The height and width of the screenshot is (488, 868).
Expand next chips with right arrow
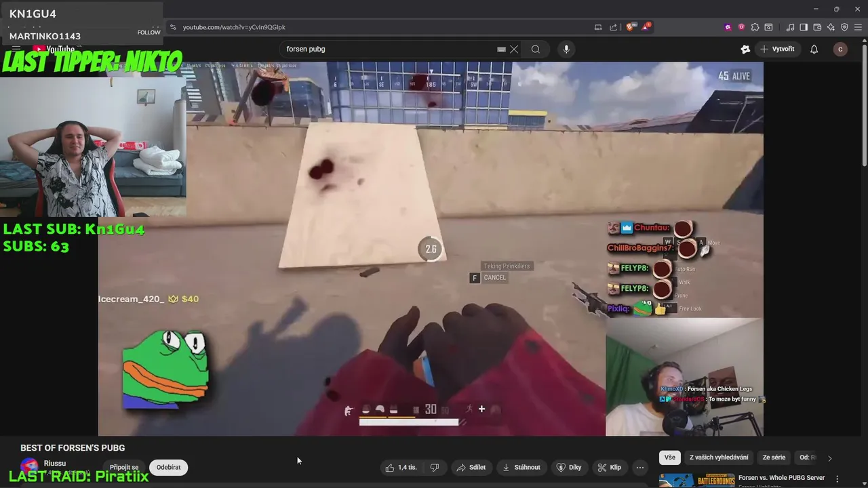829,458
